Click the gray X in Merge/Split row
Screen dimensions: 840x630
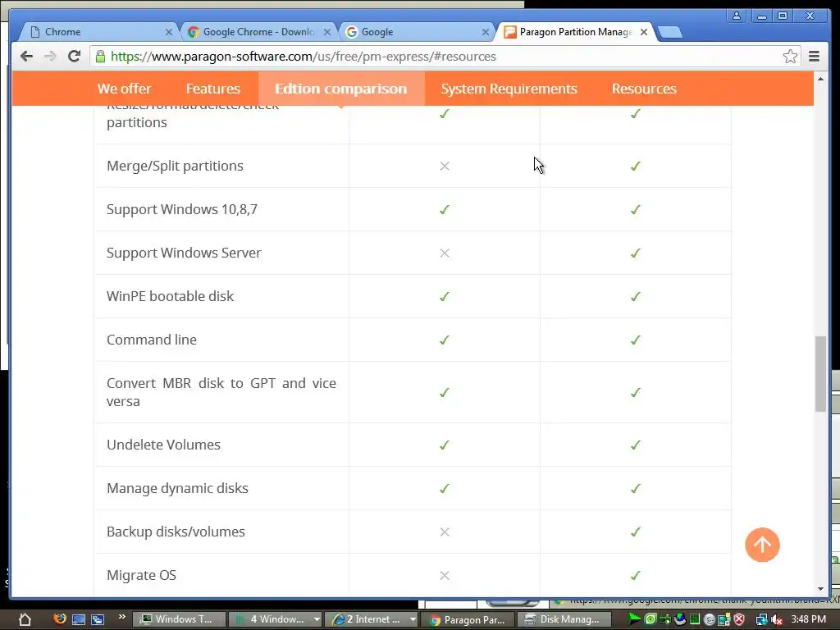point(444,166)
